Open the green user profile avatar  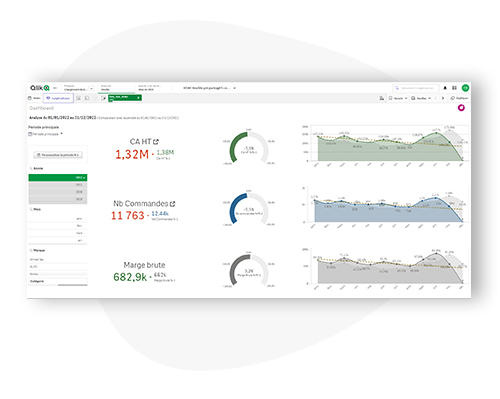click(465, 88)
